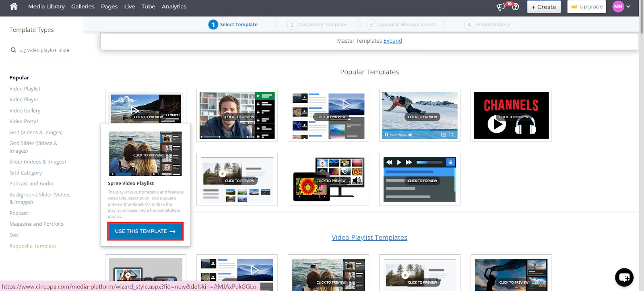Open the Video Playlist Templates link

pos(369,237)
